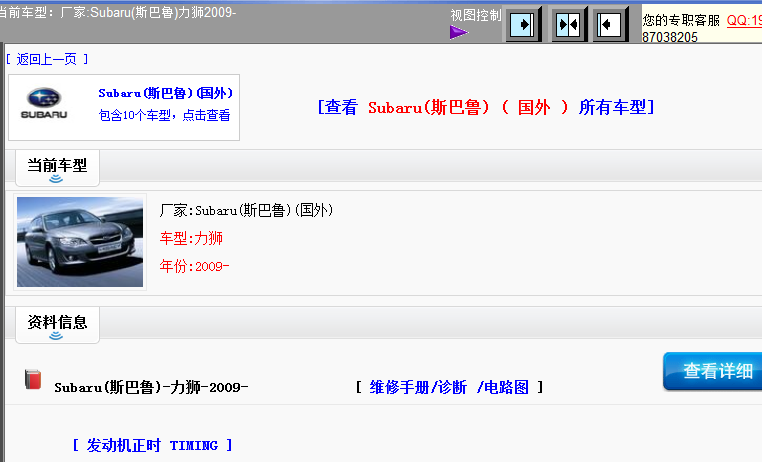Open 查看 Subaru(斯巴鲁)(国外) 所有车型 link
762x462 pixels.
click(x=486, y=107)
